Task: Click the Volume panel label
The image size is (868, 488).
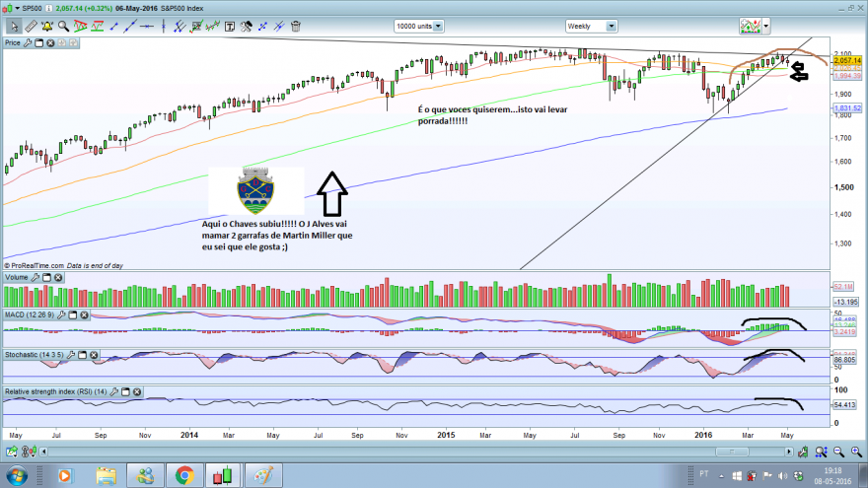Action: (x=16, y=277)
